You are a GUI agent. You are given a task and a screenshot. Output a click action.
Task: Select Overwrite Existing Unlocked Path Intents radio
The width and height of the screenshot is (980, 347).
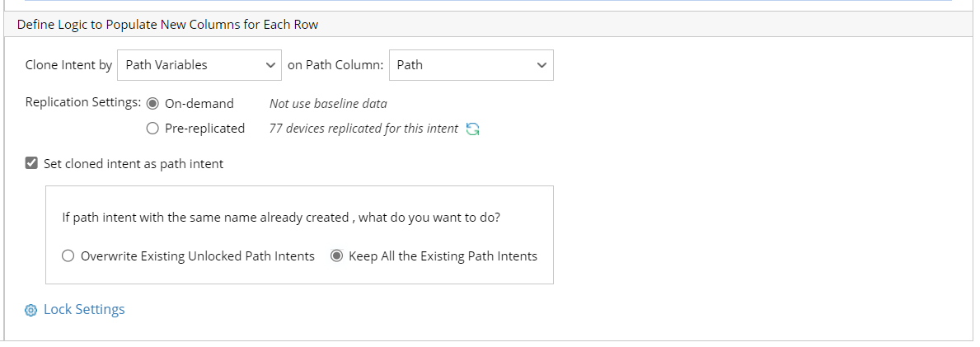click(68, 256)
